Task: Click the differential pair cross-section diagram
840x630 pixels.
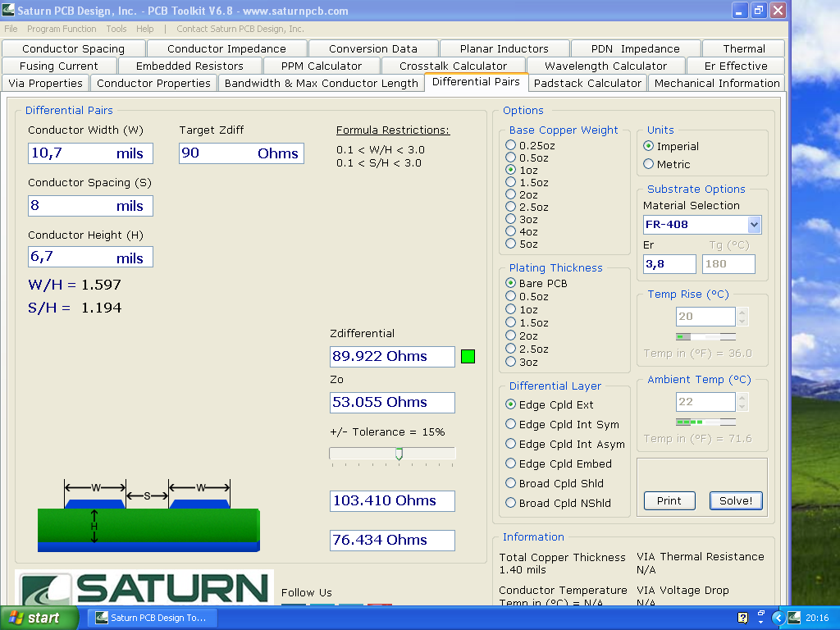Action: tap(149, 515)
